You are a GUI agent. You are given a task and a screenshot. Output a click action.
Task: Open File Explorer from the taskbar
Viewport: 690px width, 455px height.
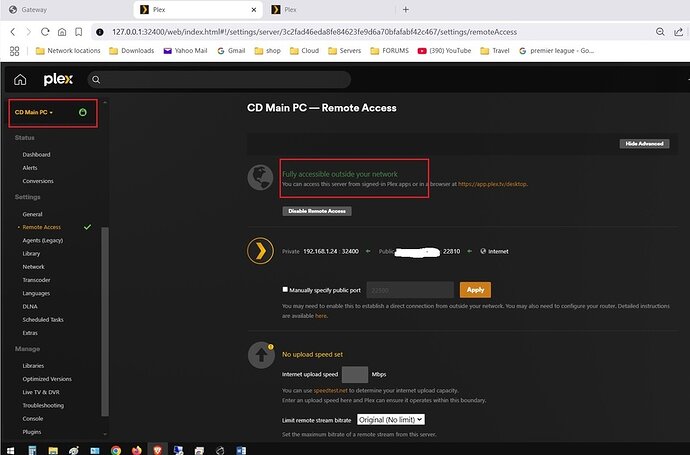53,450
